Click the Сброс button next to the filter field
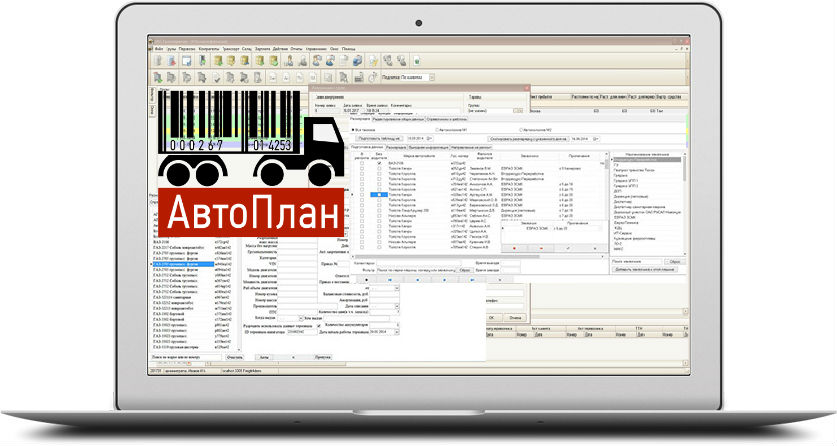This screenshot has height=446, width=837. coord(464,270)
